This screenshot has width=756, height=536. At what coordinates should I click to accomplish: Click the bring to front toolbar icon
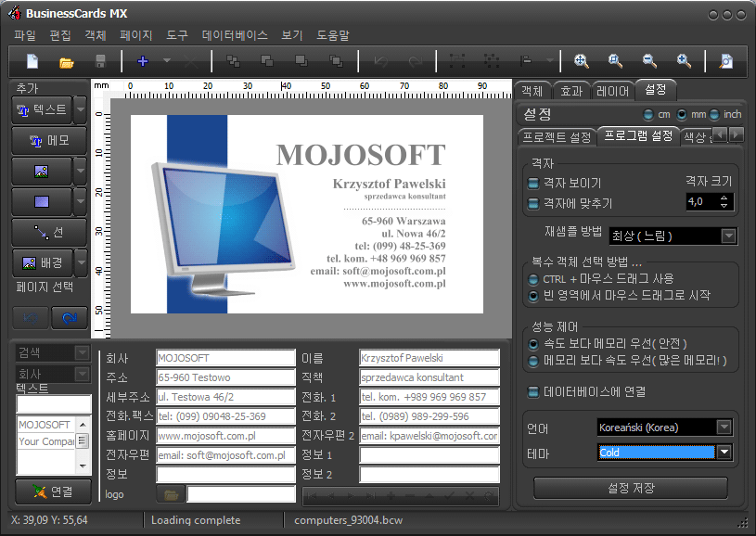(x=234, y=61)
